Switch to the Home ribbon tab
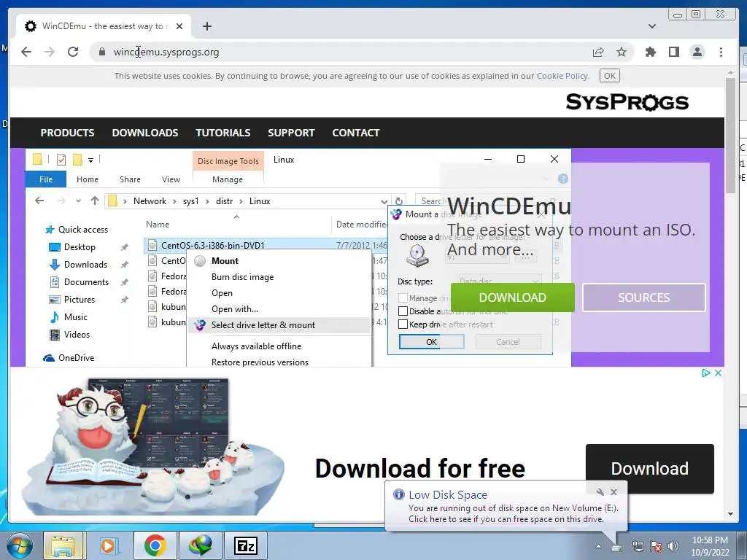 tap(88, 179)
